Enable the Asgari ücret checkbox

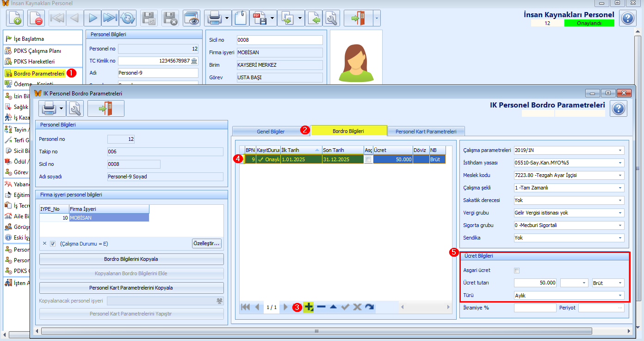(517, 271)
